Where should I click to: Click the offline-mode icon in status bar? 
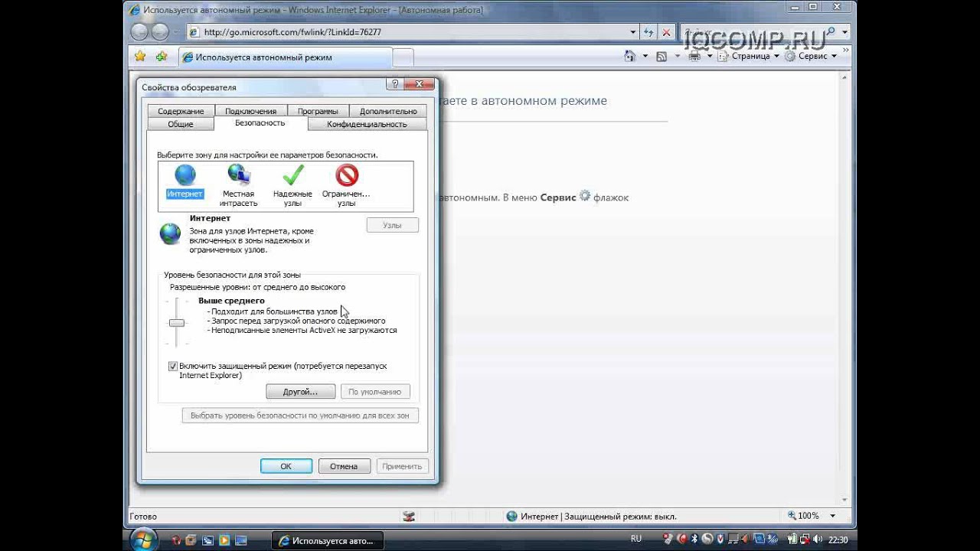tap(409, 517)
